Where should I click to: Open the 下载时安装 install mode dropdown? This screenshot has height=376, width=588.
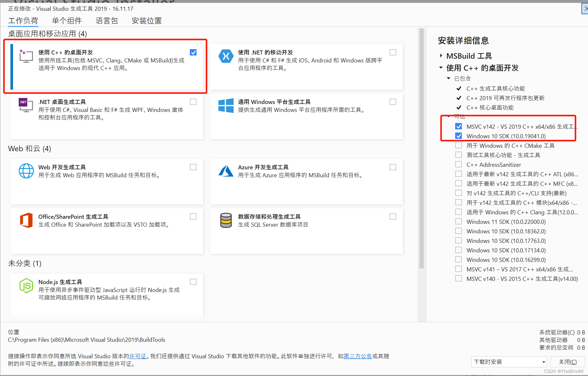tap(509, 362)
